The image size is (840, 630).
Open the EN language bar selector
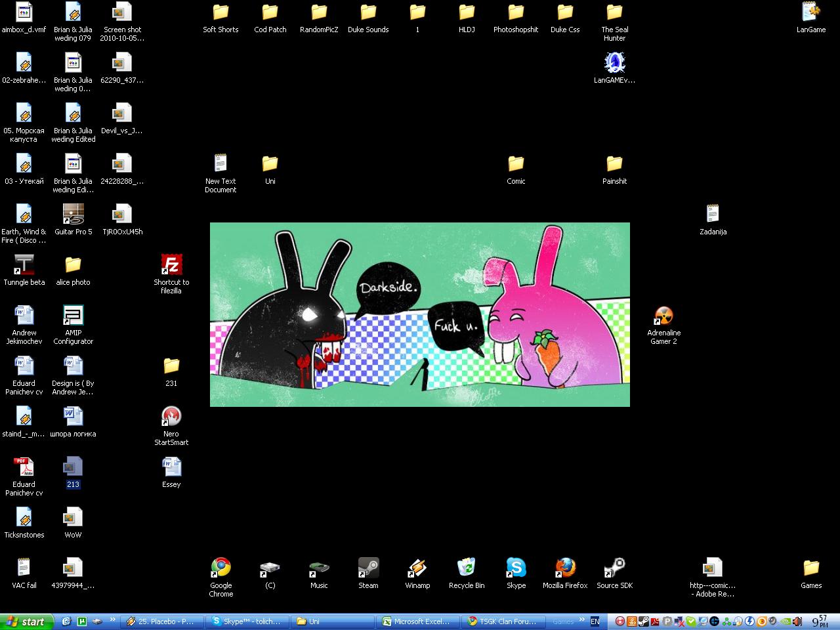[x=595, y=621]
